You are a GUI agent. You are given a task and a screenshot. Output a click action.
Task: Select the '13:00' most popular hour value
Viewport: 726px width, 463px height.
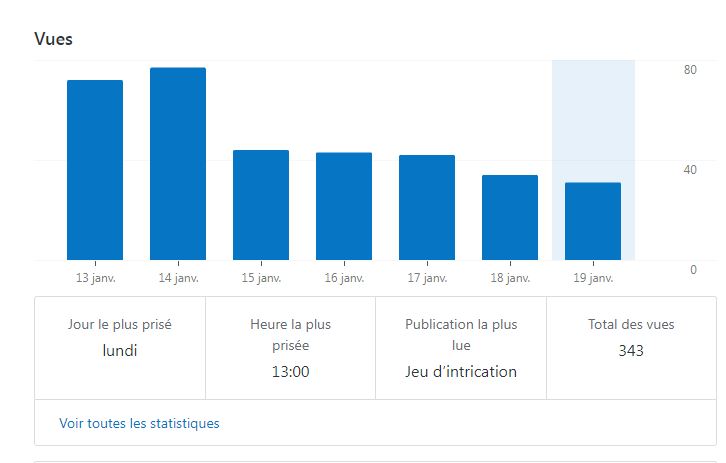point(290,372)
